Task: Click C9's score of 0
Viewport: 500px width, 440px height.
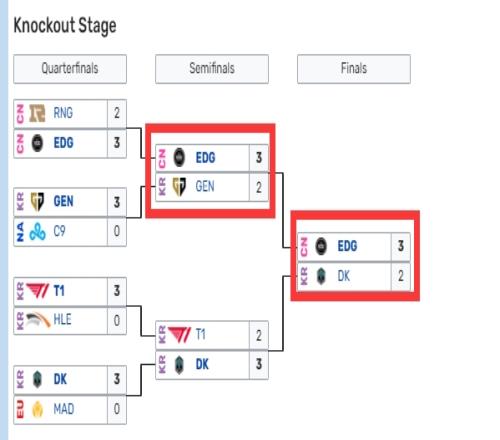Action: 117,231
